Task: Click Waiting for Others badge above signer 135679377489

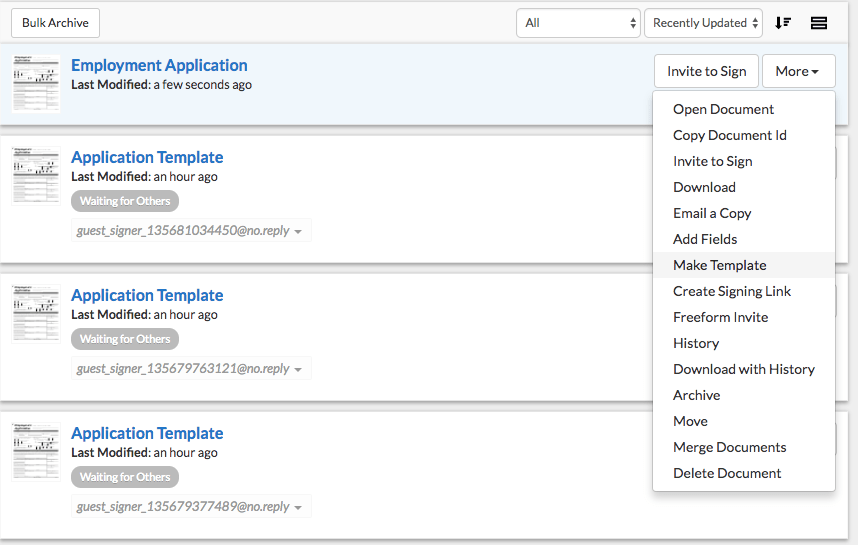Action: coord(125,477)
